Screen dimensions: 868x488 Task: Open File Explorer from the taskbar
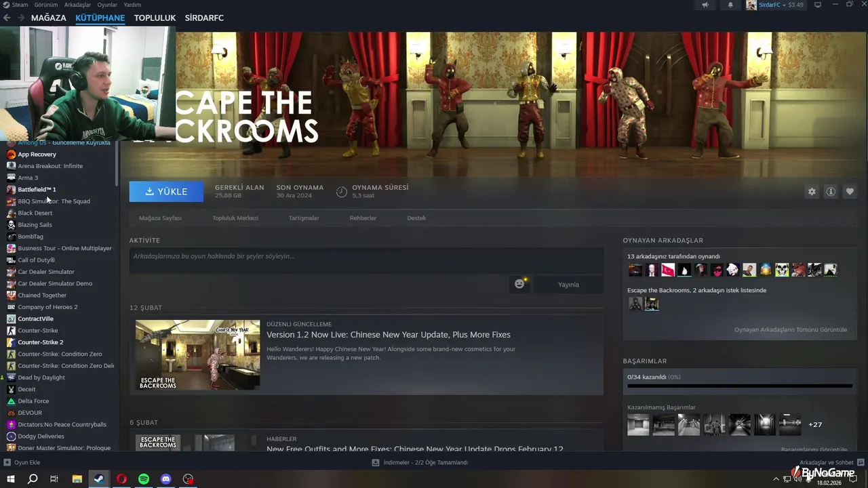tap(77, 479)
